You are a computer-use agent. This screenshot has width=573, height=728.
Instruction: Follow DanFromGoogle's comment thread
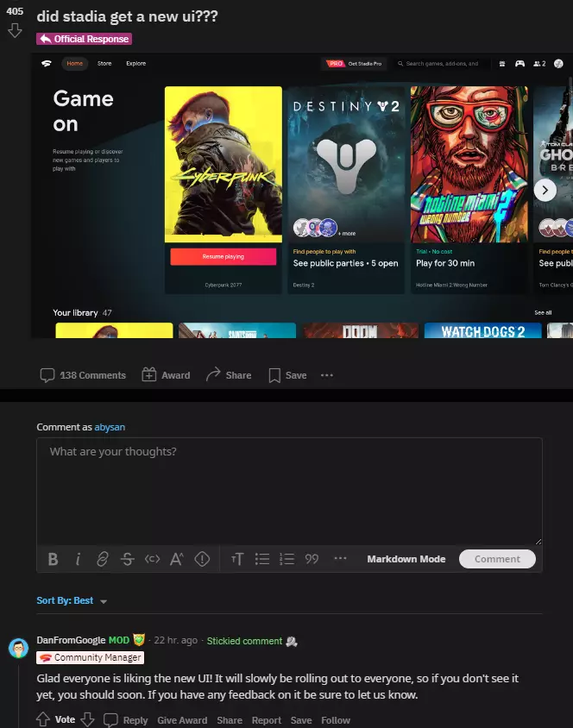[335, 720]
